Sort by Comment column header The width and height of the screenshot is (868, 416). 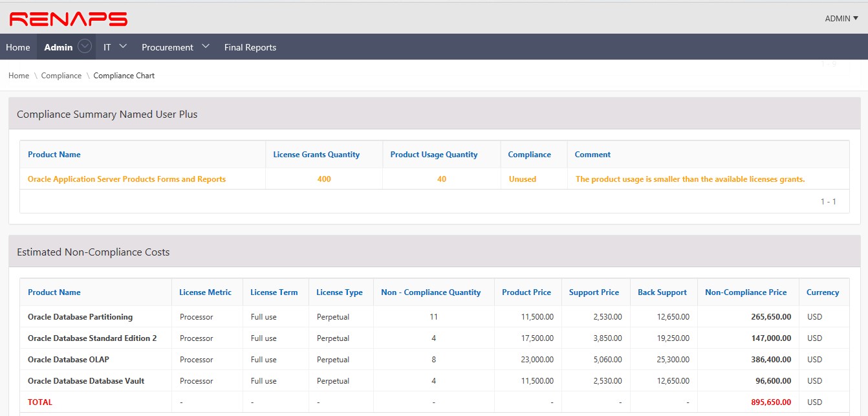tap(593, 155)
